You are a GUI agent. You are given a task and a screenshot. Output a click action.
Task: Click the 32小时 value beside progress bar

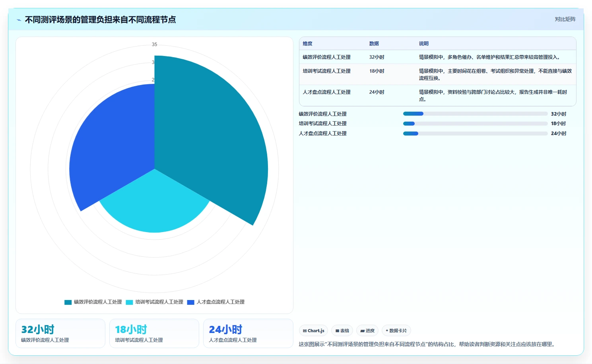pyautogui.click(x=559, y=114)
